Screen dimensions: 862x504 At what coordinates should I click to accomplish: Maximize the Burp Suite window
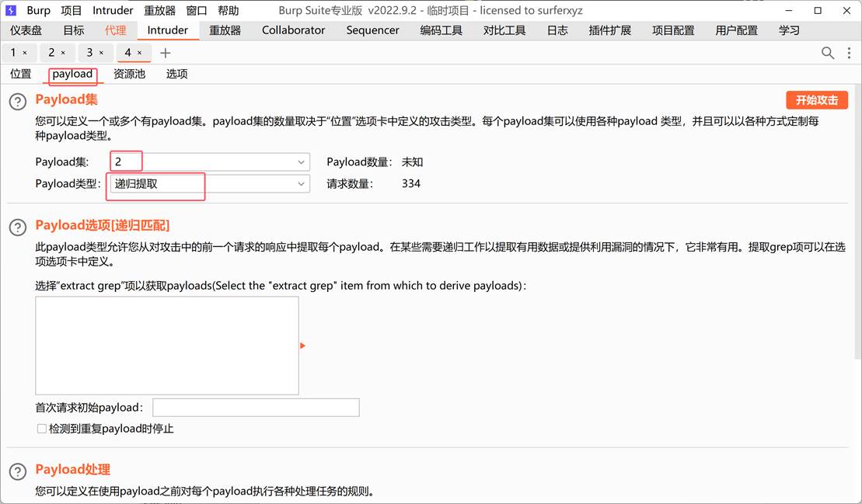point(818,10)
